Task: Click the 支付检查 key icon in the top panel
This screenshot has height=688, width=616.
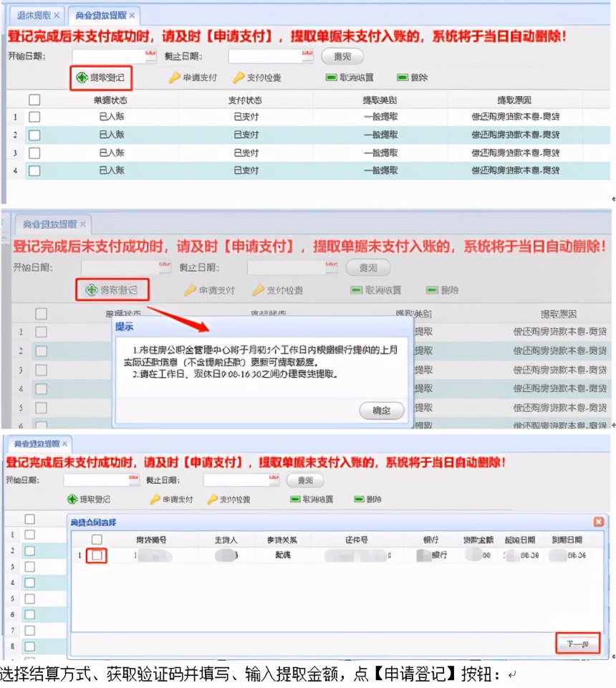Action: pyautogui.click(x=239, y=77)
